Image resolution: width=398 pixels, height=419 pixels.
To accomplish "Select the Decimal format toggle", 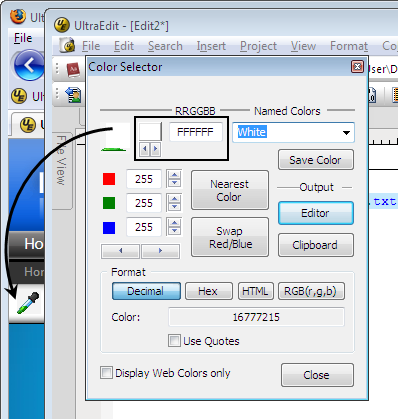I will click(147, 291).
